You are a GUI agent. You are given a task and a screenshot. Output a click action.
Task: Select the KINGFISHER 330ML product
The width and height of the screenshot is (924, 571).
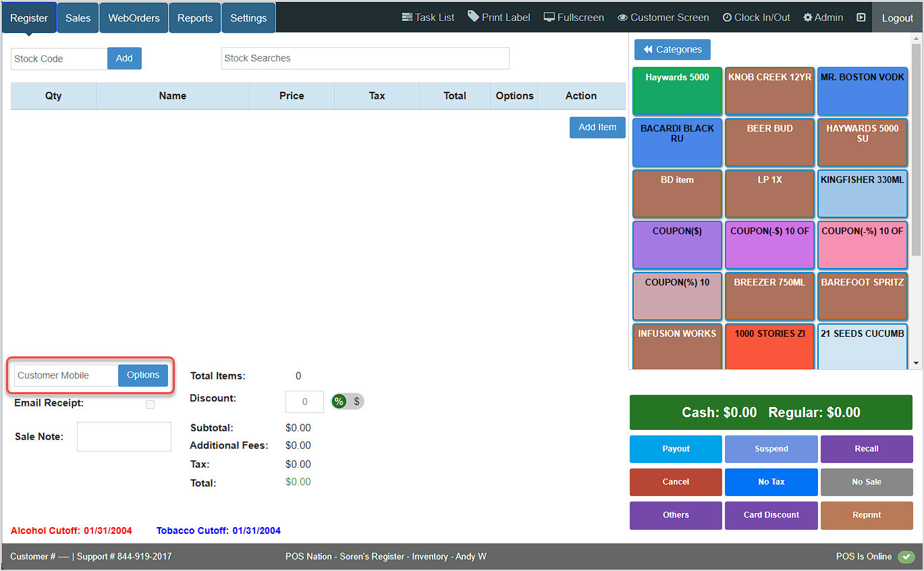coord(862,194)
